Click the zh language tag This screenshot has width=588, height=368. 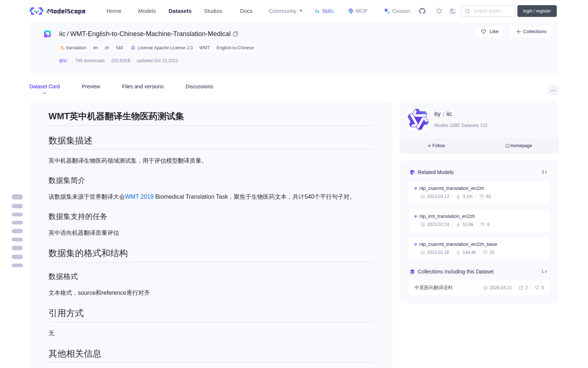(x=107, y=48)
